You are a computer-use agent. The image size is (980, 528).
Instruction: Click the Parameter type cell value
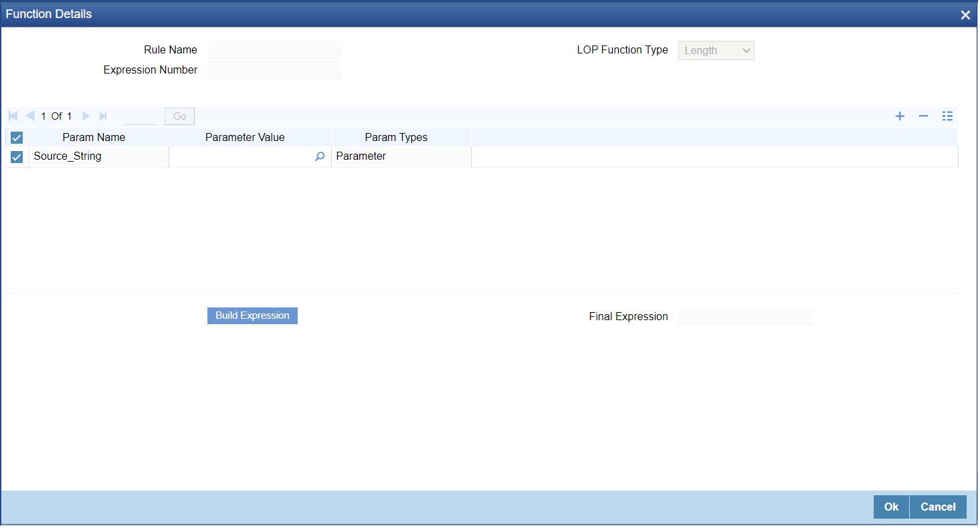coord(401,156)
